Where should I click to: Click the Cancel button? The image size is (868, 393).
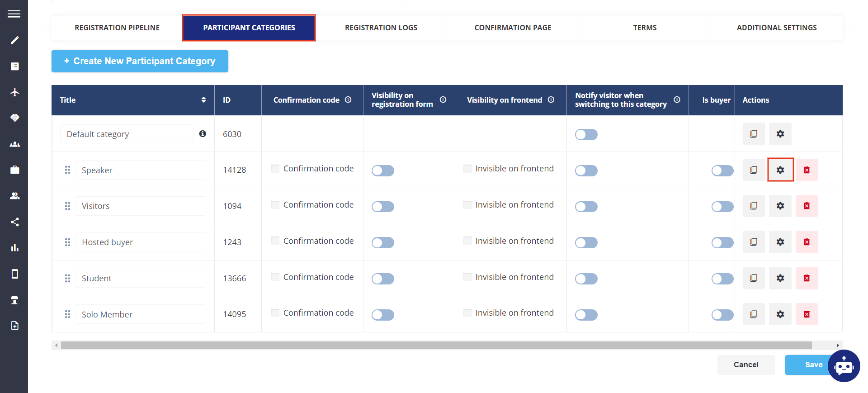coord(746,365)
